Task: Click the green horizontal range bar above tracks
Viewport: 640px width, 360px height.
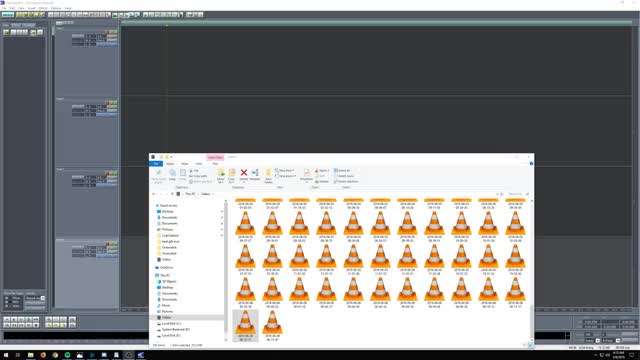Action: pyautogui.click(x=376, y=23)
